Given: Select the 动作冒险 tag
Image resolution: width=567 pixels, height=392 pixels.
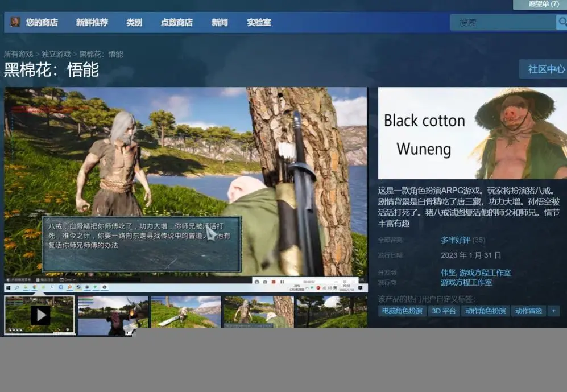Looking at the screenshot, I should 529,311.
